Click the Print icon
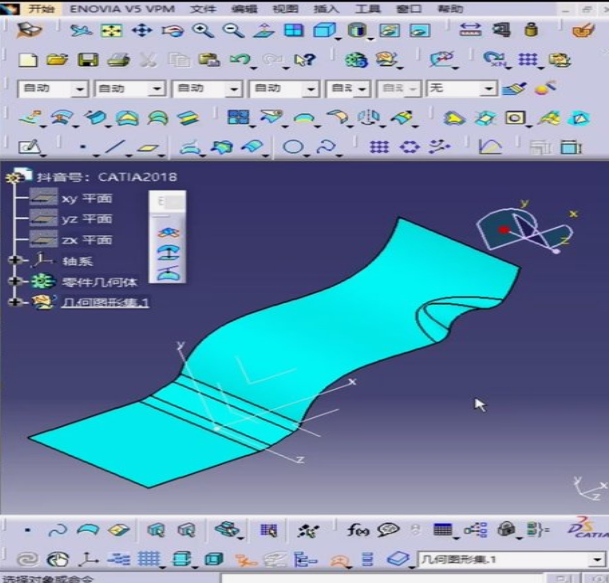This screenshot has width=609, height=583. click(x=117, y=60)
